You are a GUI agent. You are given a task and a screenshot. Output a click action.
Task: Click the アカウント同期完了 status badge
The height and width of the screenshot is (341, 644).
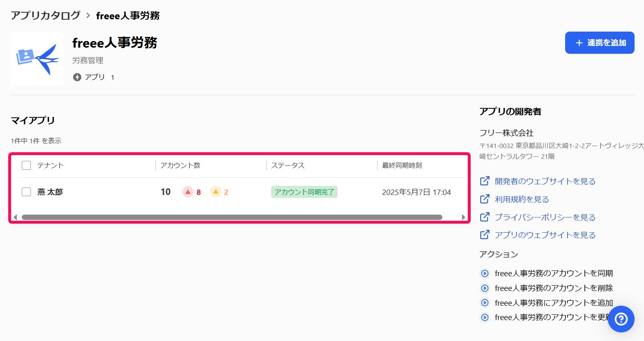coord(304,192)
